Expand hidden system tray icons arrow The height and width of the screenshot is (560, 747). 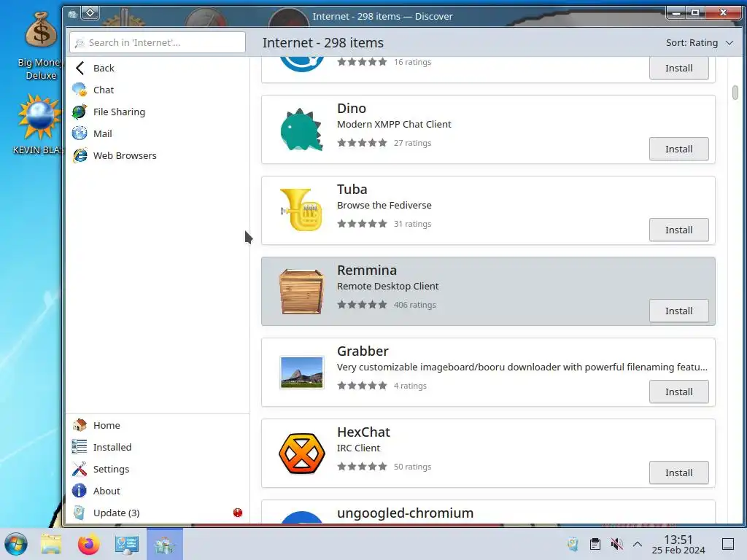pos(638,544)
